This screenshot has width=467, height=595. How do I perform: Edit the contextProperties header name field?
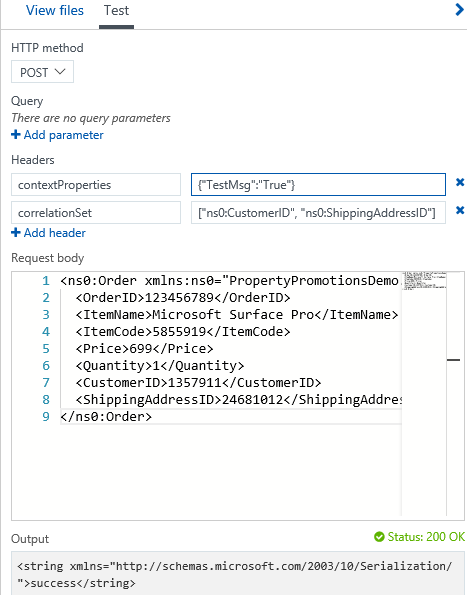pyautogui.click(x=96, y=185)
